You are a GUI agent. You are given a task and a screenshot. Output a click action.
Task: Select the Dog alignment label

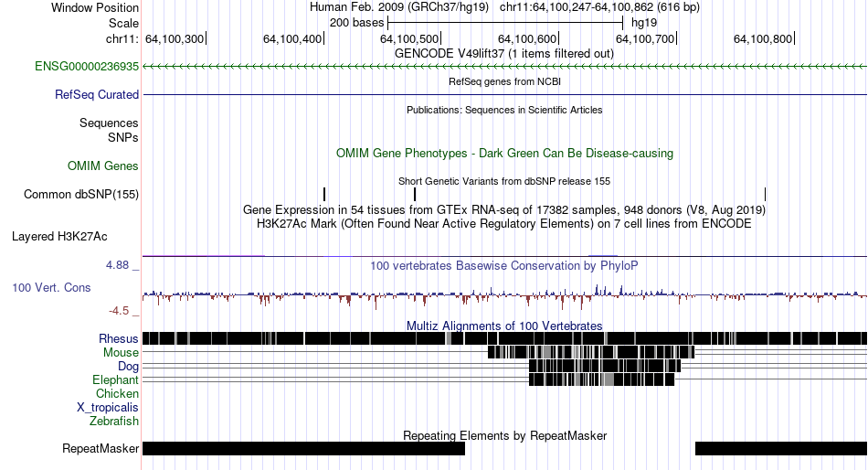(128, 367)
